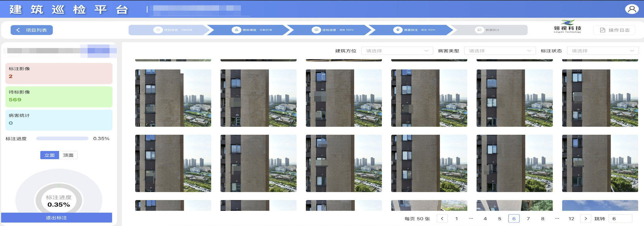Go to previous page arrow in pagination

point(442,219)
